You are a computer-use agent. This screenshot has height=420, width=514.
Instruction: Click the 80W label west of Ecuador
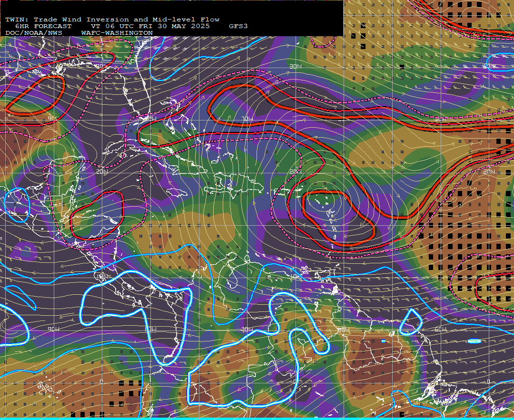150,329
